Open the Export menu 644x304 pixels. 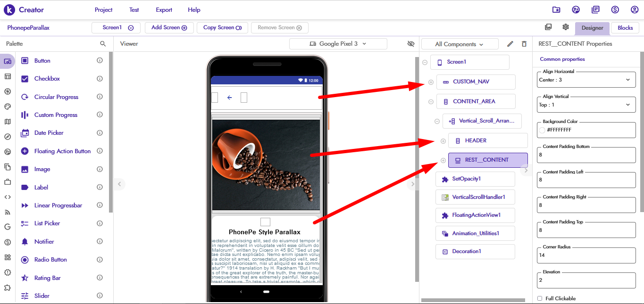point(164,10)
